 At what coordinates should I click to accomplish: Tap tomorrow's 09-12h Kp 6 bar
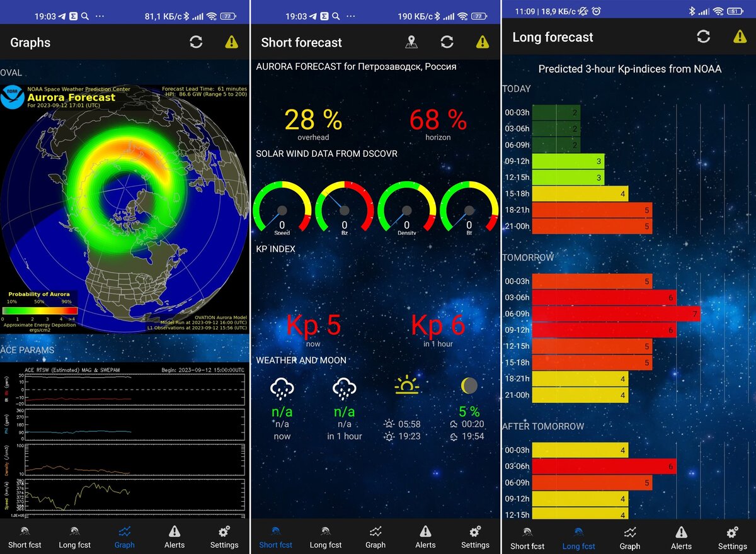click(604, 330)
